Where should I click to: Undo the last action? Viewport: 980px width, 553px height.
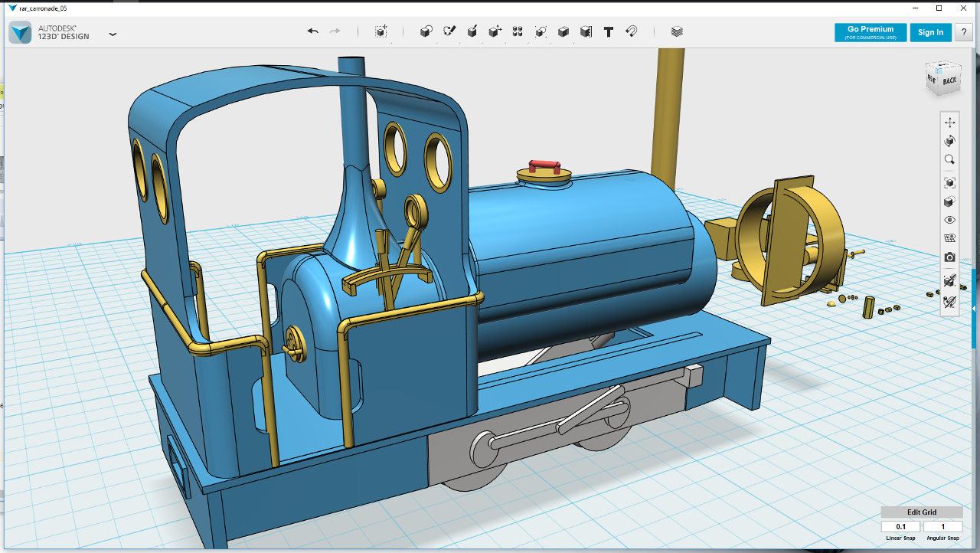click(312, 31)
